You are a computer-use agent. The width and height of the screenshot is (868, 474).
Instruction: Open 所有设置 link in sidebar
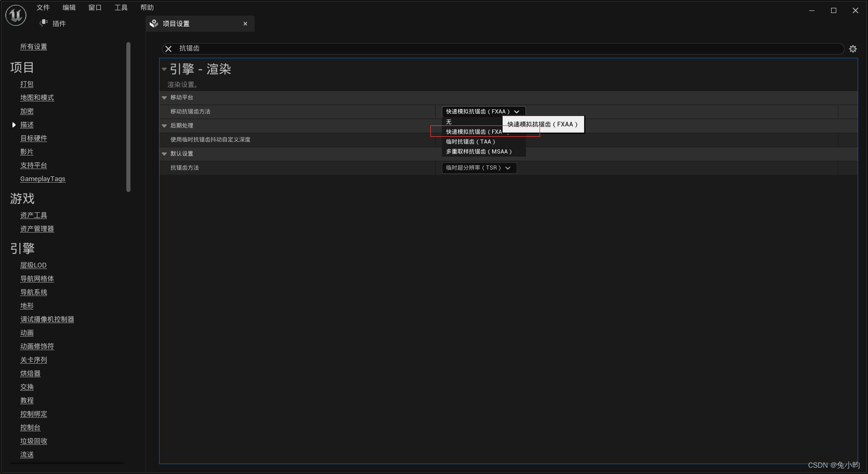tap(34, 47)
